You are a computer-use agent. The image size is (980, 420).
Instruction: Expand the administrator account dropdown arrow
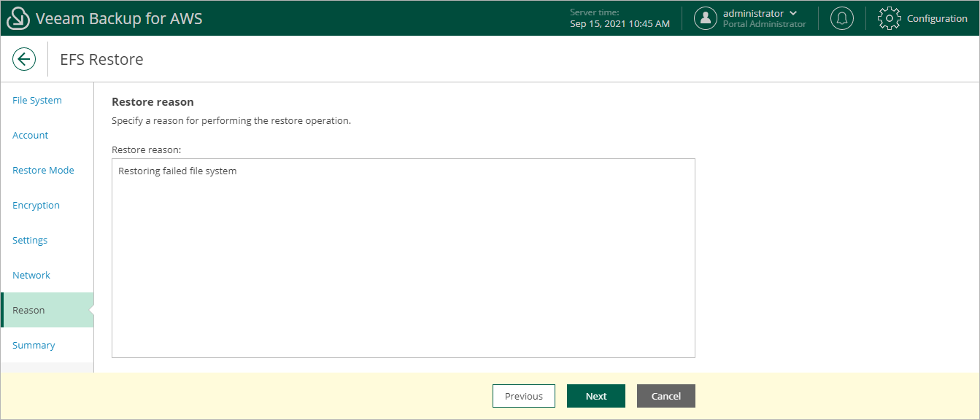[793, 13]
